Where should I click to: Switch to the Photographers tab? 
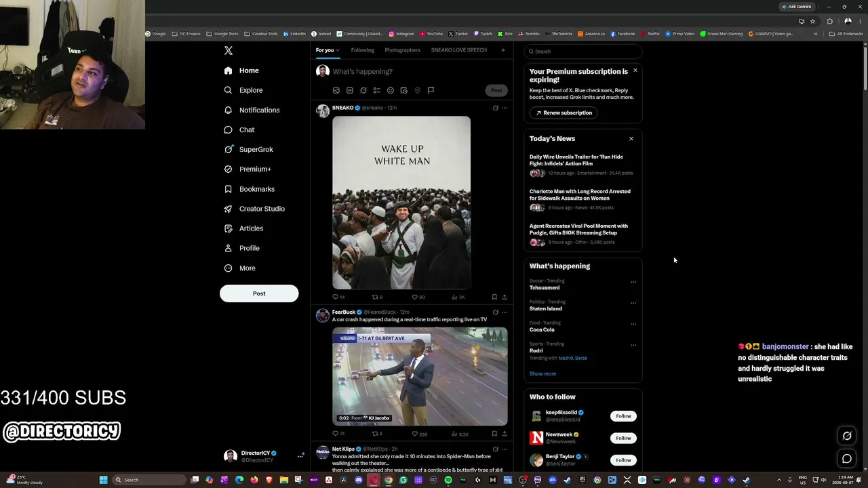coord(403,50)
